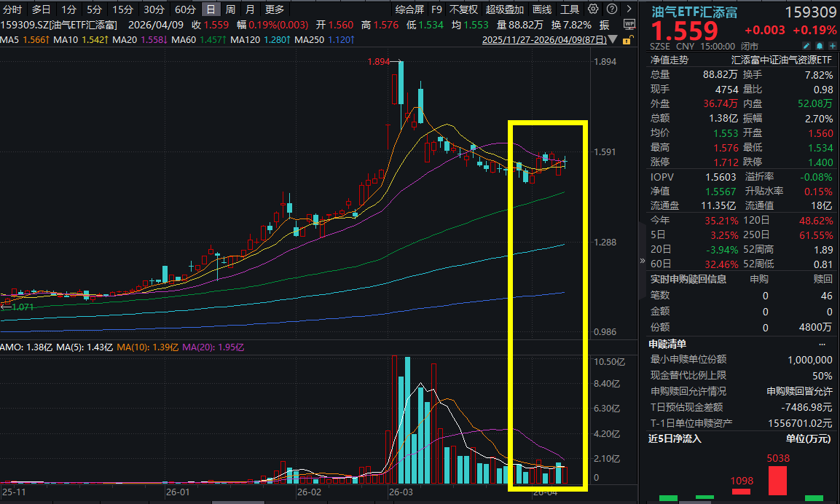
Task: Open the 画线 drawing tools
Action: tap(541, 9)
